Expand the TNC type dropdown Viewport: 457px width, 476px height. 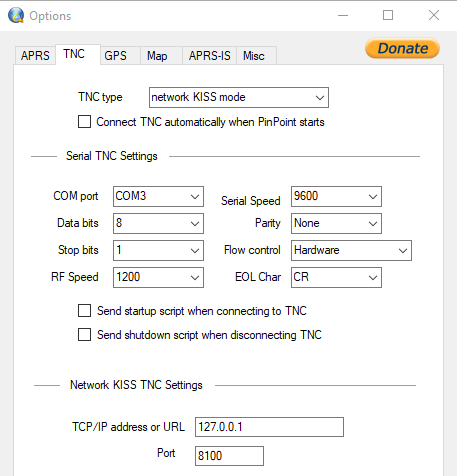(239, 97)
